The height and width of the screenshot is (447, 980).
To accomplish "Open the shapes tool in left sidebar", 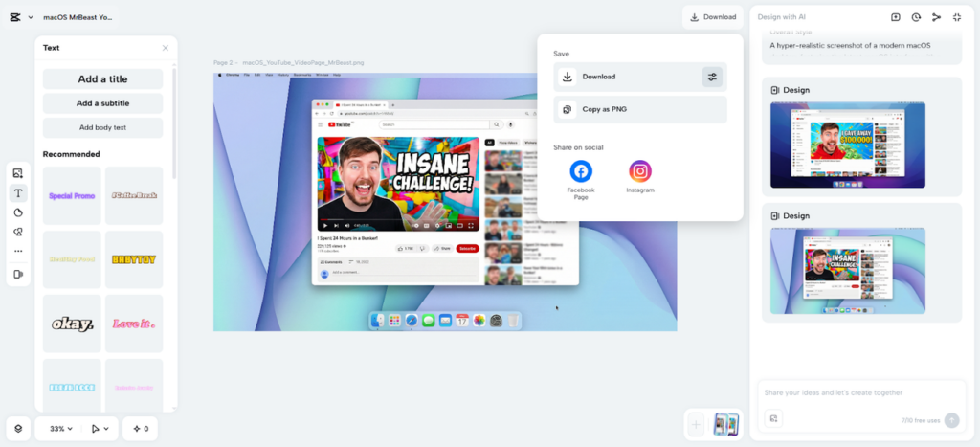I will pos(18,212).
